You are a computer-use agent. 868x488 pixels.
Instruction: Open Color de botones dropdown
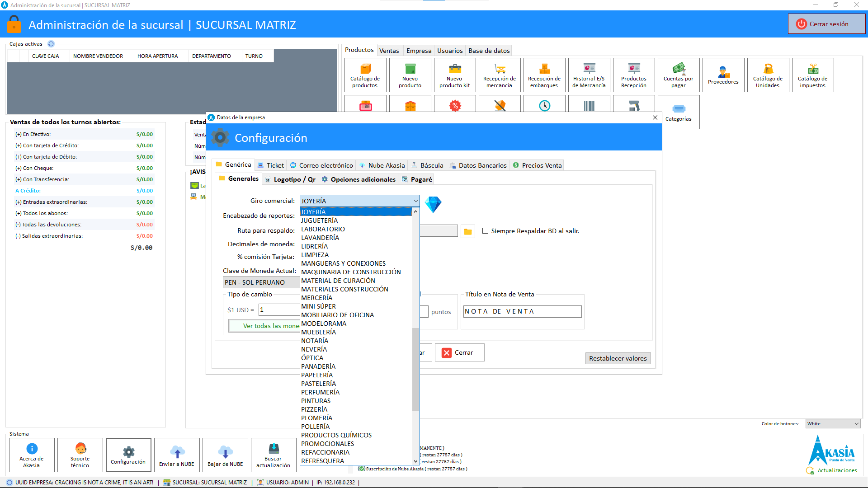833,424
